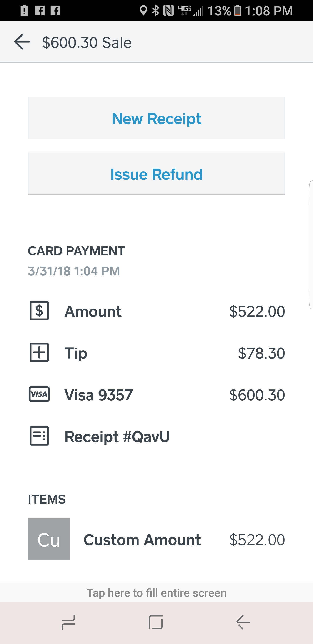
Task: Select the Visa 9357 payment row
Action: click(156, 394)
